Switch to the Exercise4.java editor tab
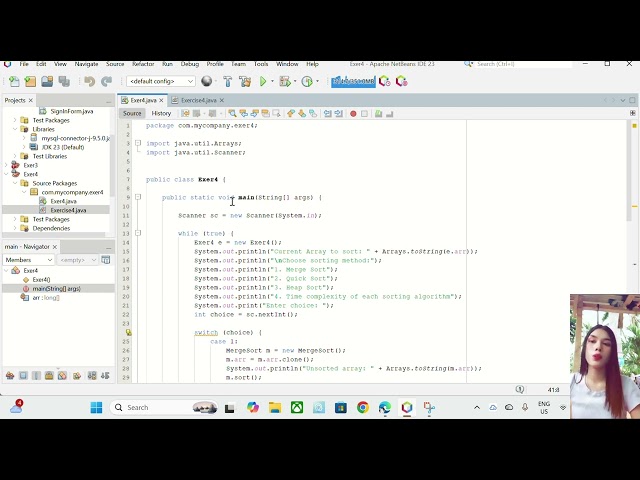The height and width of the screenshot is (480, 640). pyautogui.click(x=198, y=100)
